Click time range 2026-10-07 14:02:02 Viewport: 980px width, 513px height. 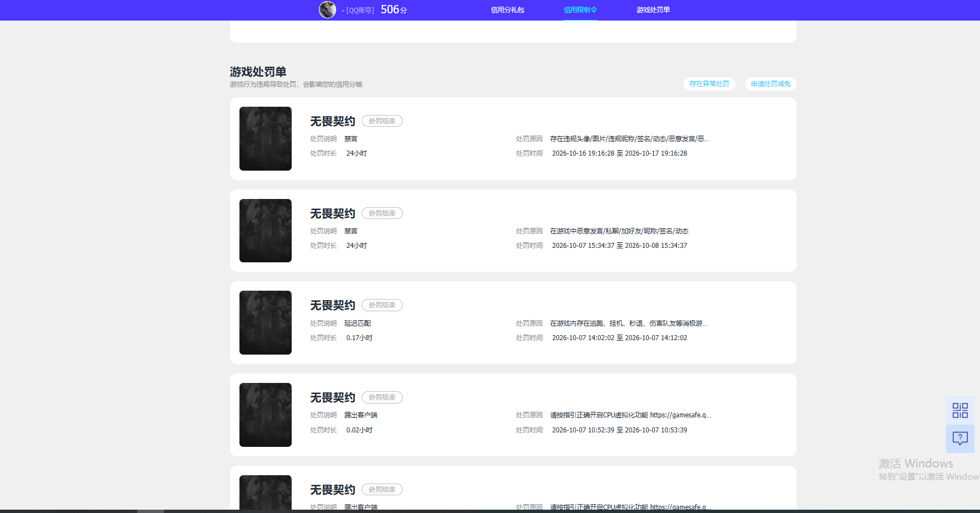point(619,338)
